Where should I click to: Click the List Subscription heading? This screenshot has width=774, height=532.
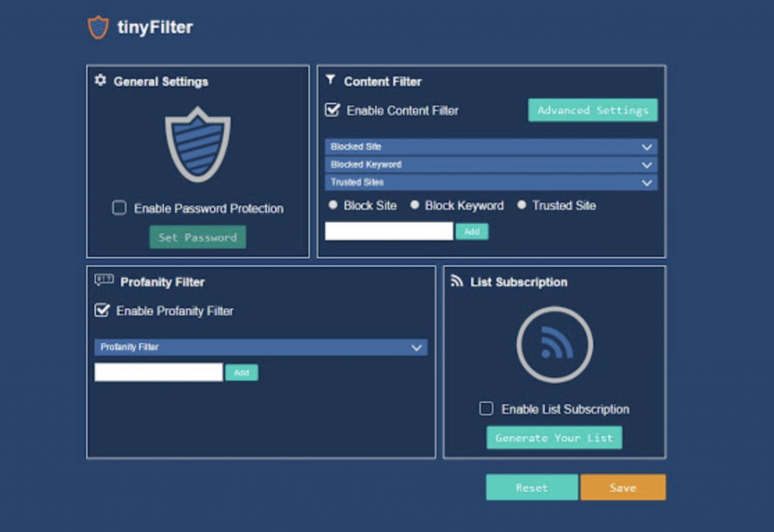coord(519,282)
